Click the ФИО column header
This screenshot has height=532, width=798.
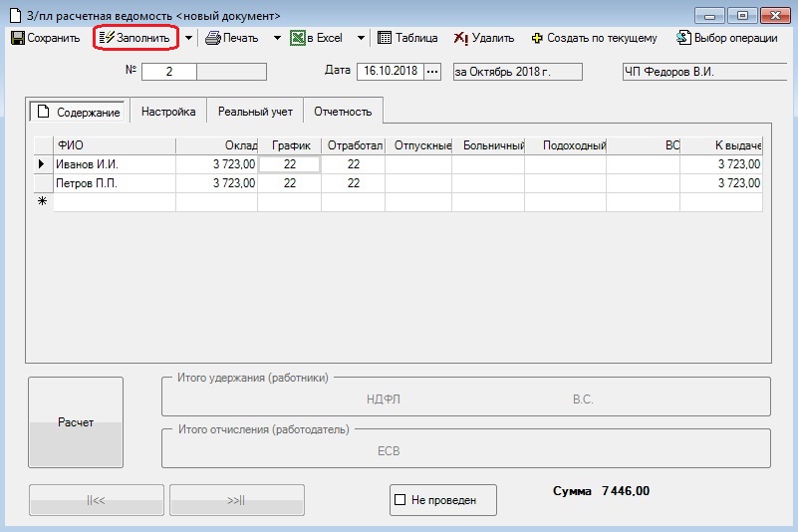click(x=115, y=145)
